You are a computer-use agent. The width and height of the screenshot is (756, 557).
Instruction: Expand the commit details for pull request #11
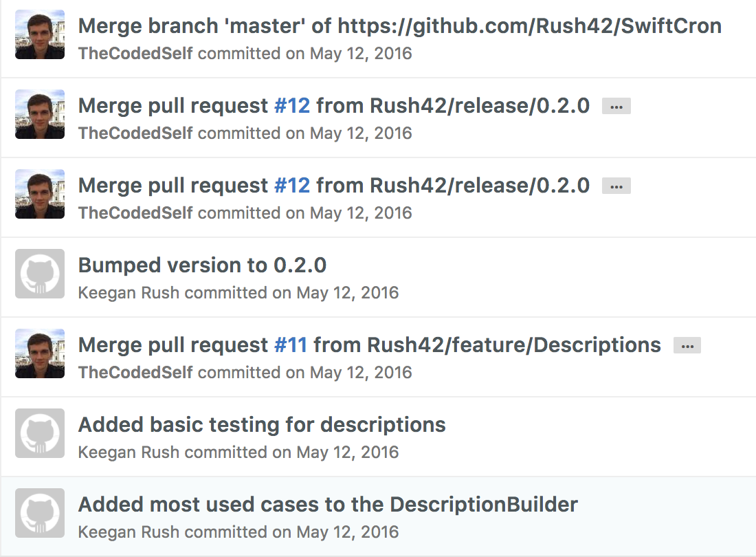[x=687, y=345]
